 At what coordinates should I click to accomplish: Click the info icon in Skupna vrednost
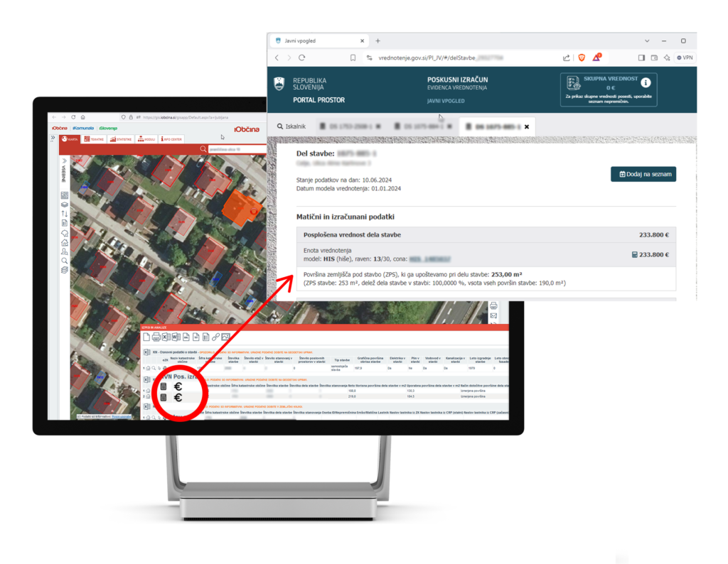[646, 82]
